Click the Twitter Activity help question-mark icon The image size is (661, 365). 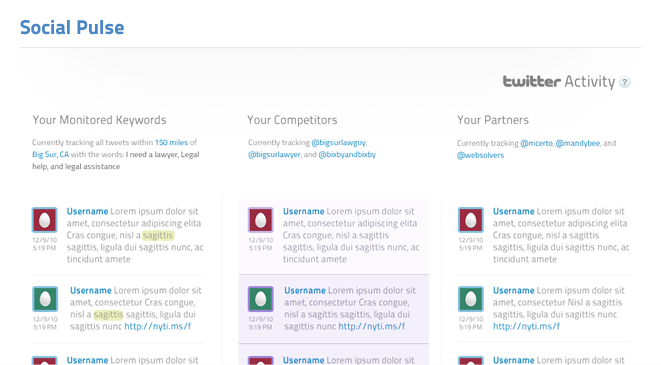coord(625,82)
